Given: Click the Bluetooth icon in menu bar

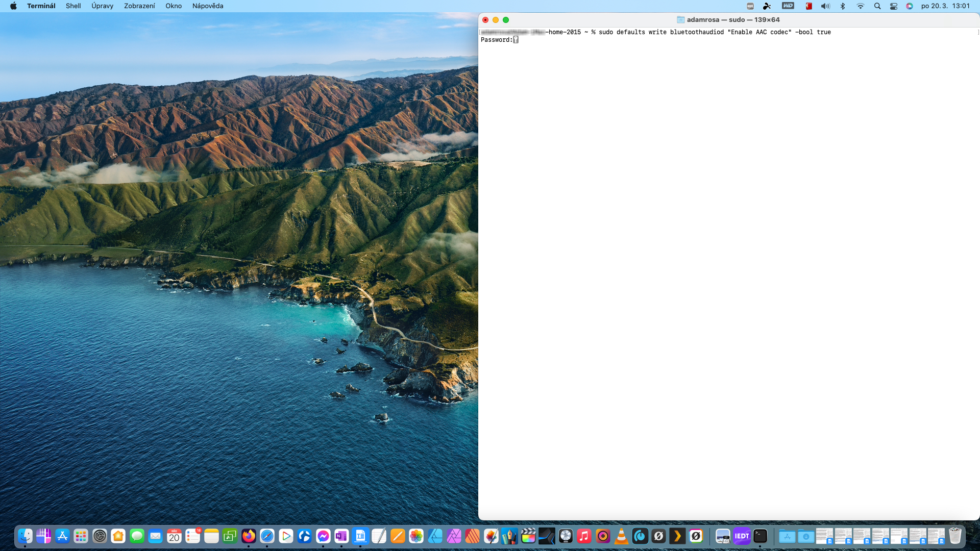Looking at the screenshot, I should (x=843, y=6).
